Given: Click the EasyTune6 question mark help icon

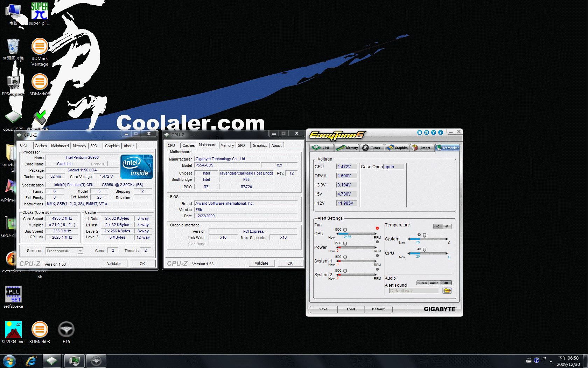Looking at the screenshot, I should pos(434,132).
